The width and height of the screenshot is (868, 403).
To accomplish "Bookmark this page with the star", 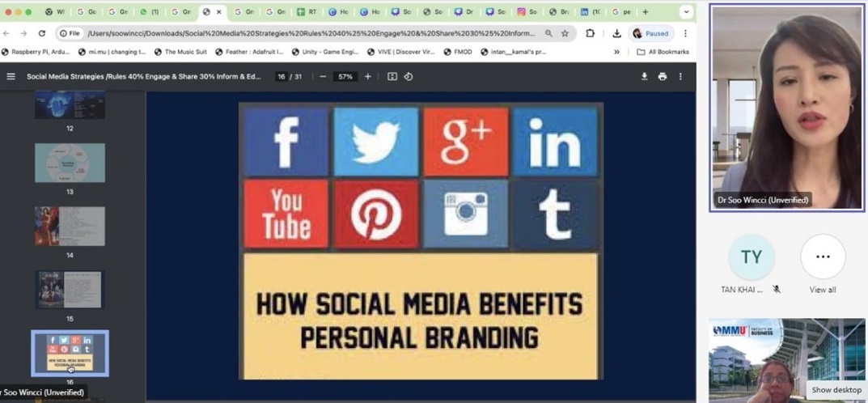I will click(x=565, y=33).
